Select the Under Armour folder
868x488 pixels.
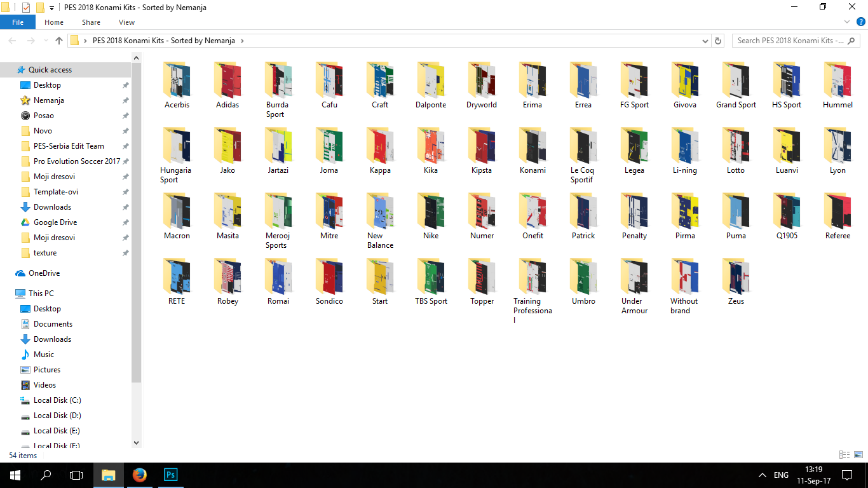point(634,287)
